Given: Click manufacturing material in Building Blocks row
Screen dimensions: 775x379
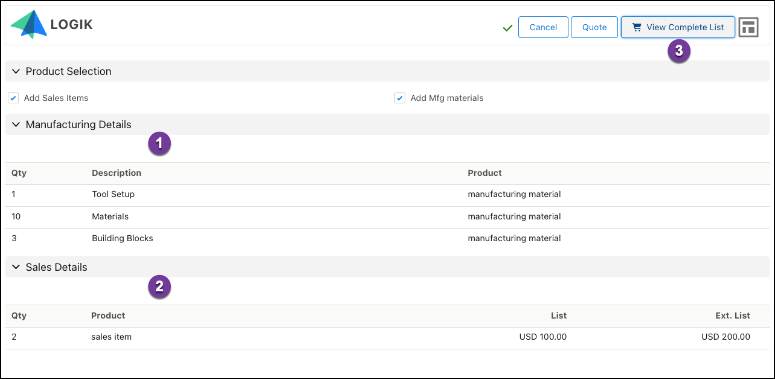Looking at the screenshot, I should point(514,238).
